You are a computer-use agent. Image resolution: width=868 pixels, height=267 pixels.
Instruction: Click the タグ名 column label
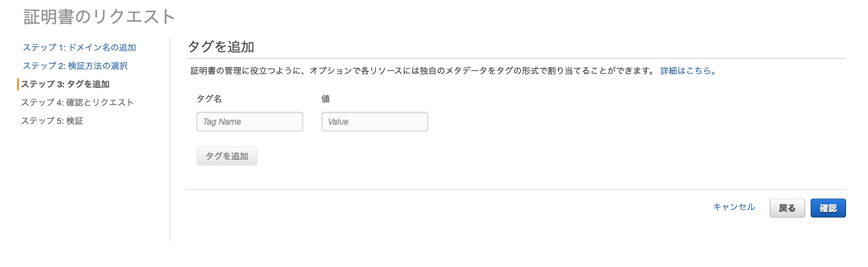209,98
